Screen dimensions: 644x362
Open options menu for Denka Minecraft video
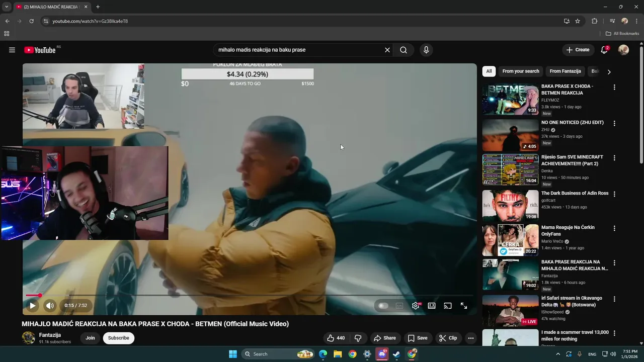614,158
